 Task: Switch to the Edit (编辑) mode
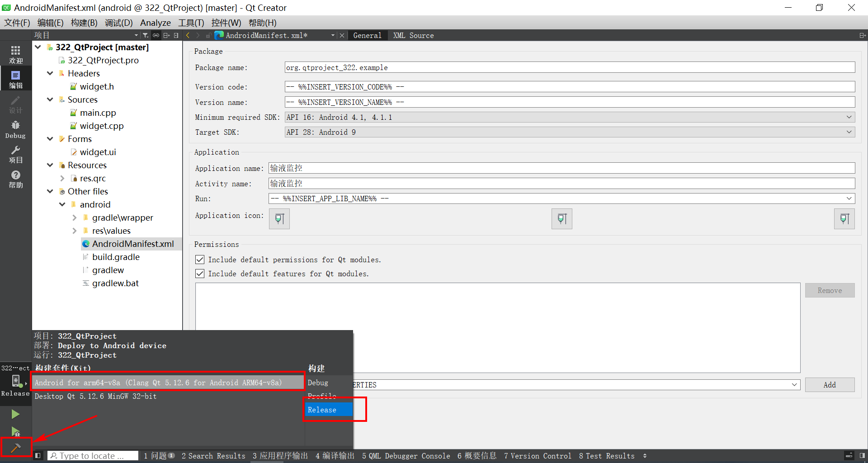tap(15, 79)
